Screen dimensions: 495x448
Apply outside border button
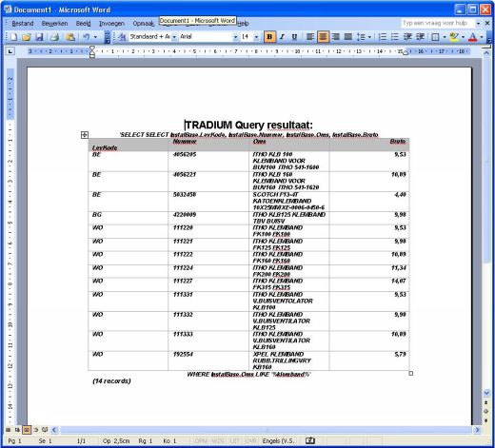click(x=435, y=37)
